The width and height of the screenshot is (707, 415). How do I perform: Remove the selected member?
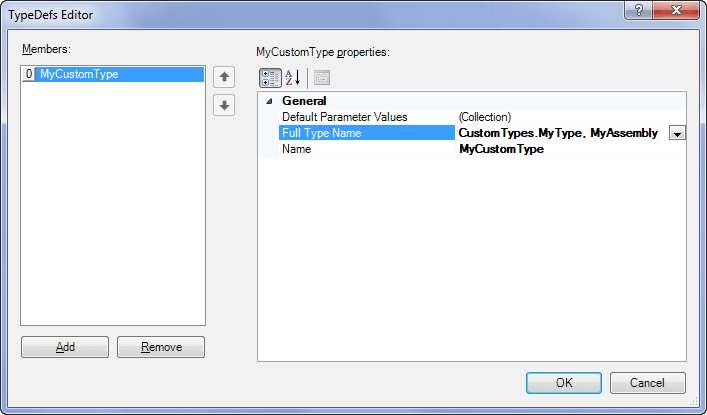[161, 347]
